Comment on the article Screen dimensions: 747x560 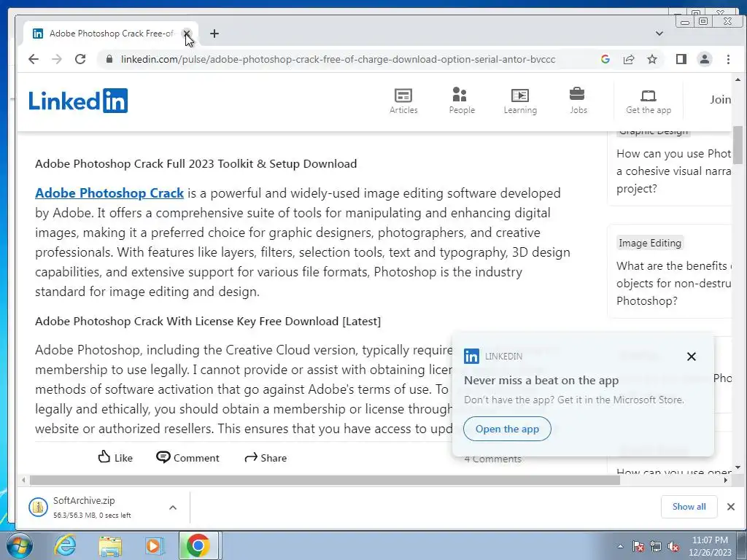coord(187,458)
